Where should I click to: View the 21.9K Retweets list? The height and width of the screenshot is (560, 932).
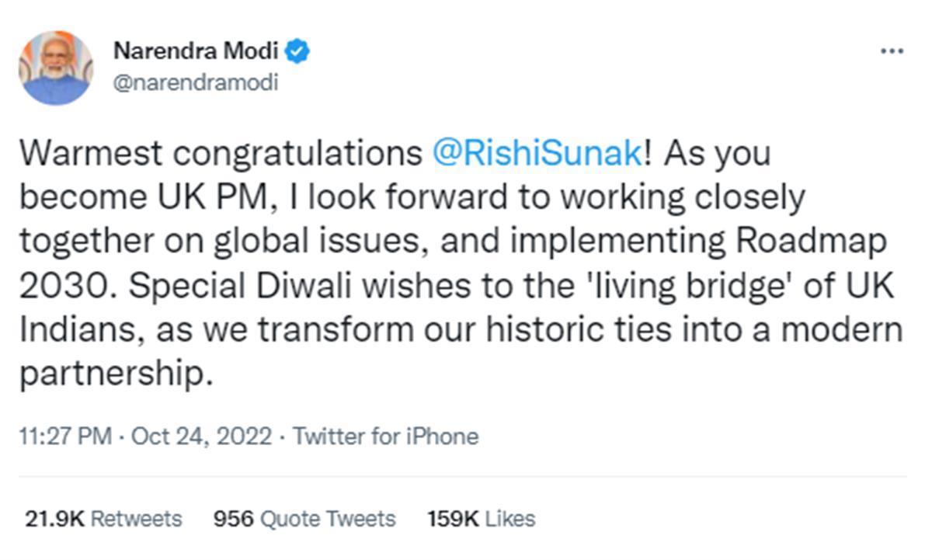point(103,518)
